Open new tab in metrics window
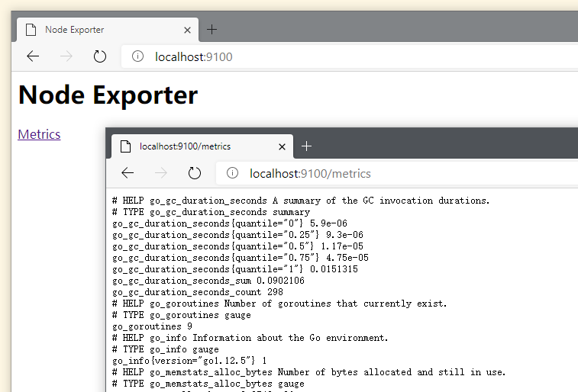The image size is (578, 392). (x=306, y=146)
